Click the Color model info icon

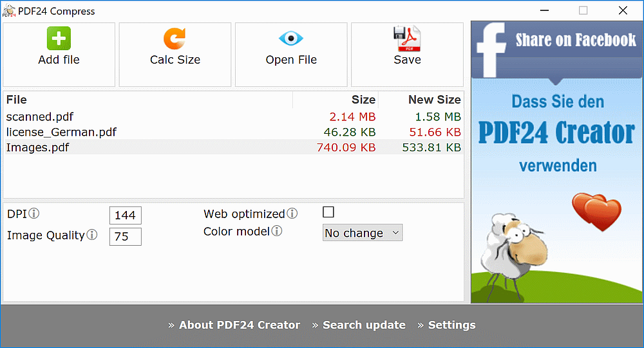pos(277,231)
